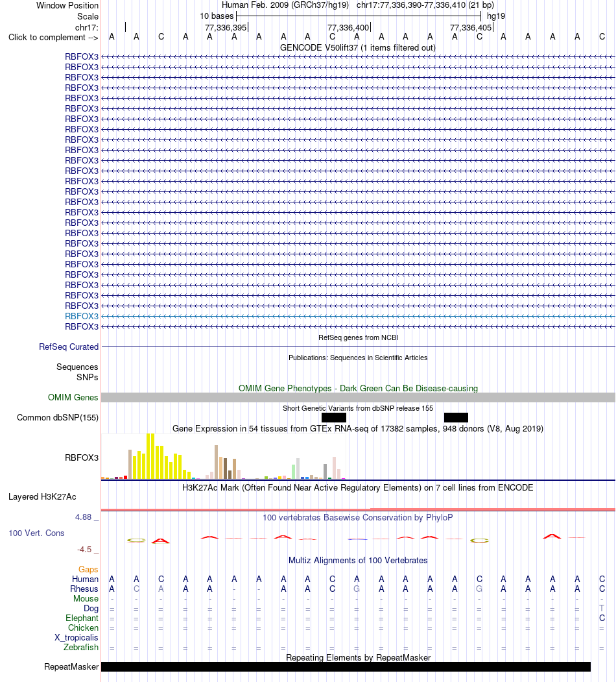Click the T base in the Dog row
The image size is (616, 682).
tap(602, 608)
